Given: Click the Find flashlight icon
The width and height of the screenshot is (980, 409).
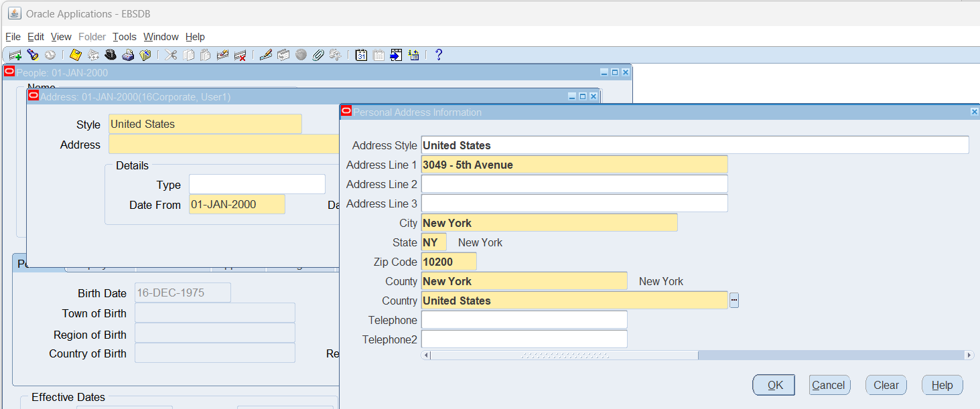Looking at the screenshot, I should [x=32, y=56].
